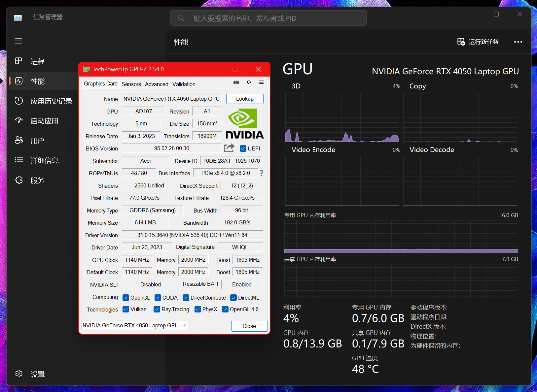Viewport: 537px width, 392px height.
Task: Open the three-dot more options menu
Action: [x=518, y=42]
